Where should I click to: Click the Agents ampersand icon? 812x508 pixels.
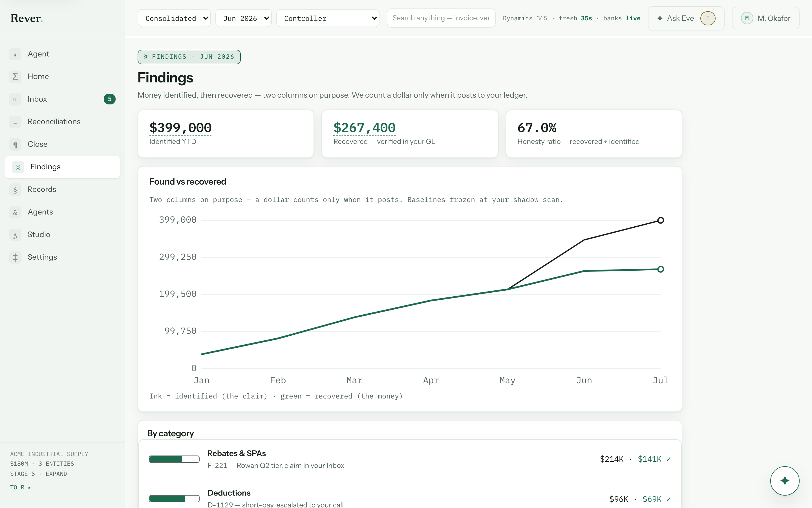pos(15,212)
